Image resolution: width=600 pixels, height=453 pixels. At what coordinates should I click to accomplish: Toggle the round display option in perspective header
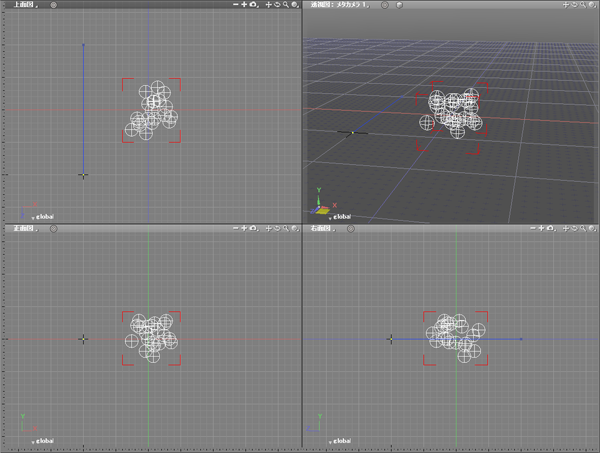click(384, 5)
